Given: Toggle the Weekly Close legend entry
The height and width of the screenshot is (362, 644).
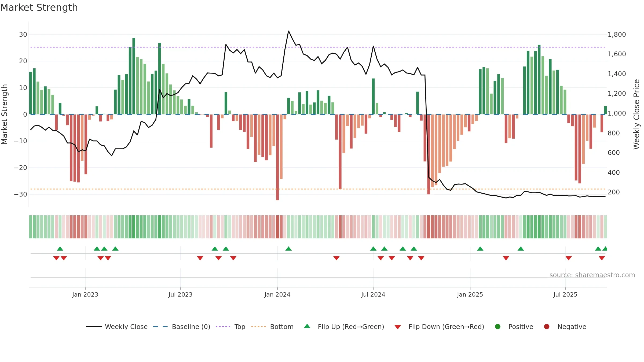Looking at the screenshot, I should pyautogui.click(x=117, y=327).
